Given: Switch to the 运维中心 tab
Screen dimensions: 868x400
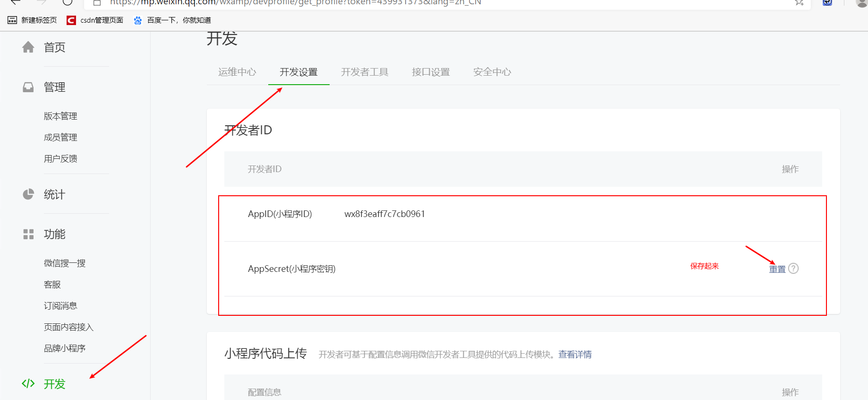Looking at the screenshot, I should click(237, 72).
